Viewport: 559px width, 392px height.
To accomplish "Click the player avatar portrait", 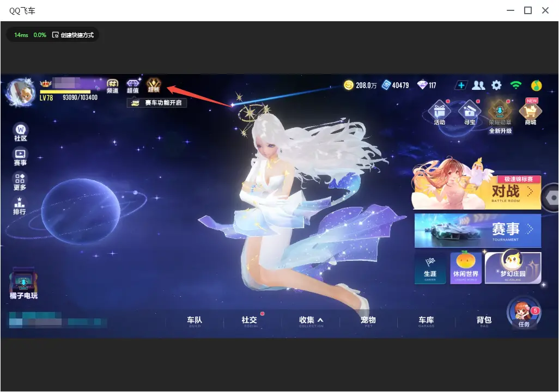I will point(21,91).
